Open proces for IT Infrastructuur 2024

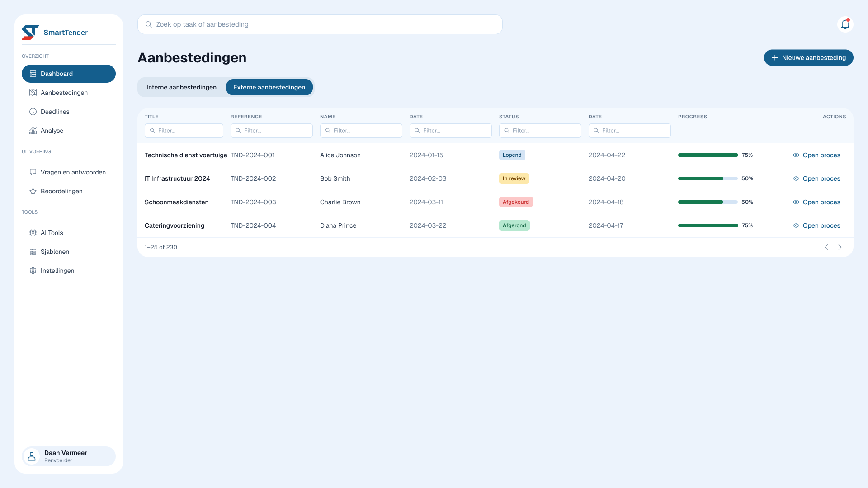pyautogui.click(x=816, y=178)
